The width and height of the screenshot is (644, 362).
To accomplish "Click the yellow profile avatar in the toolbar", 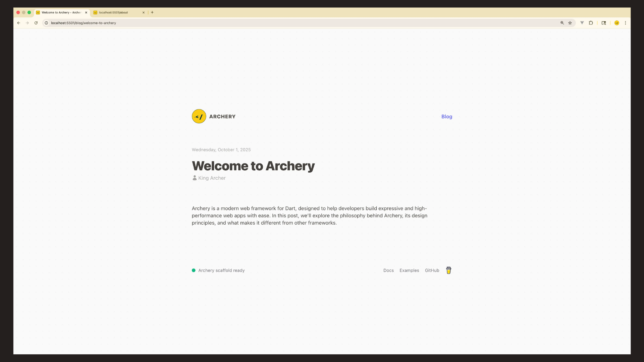I will click(616, 23).
